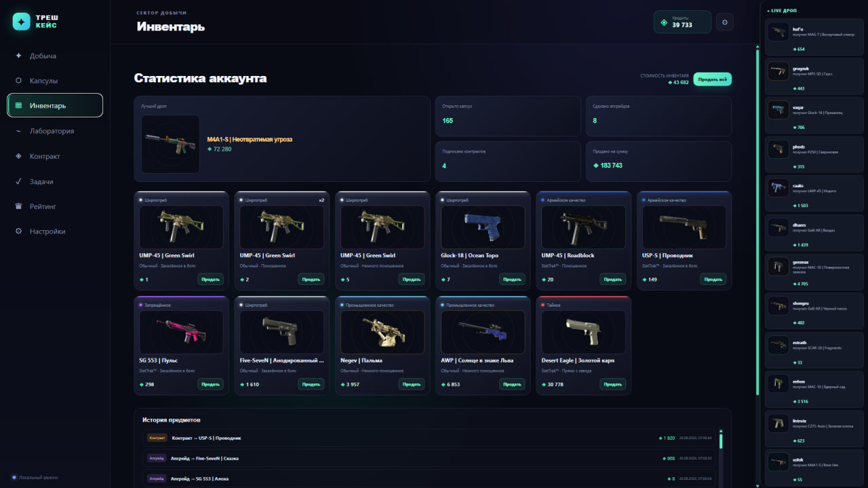This screenshot has width=868, height=488.
Task: Open history row Контракт → USP-S | Проводник
Action: (429, 438)
